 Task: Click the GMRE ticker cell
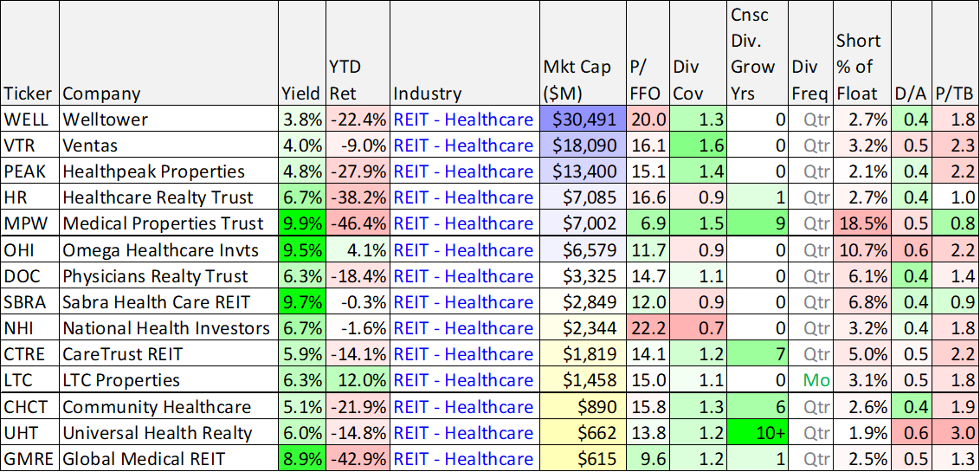(x=30, y=459)
